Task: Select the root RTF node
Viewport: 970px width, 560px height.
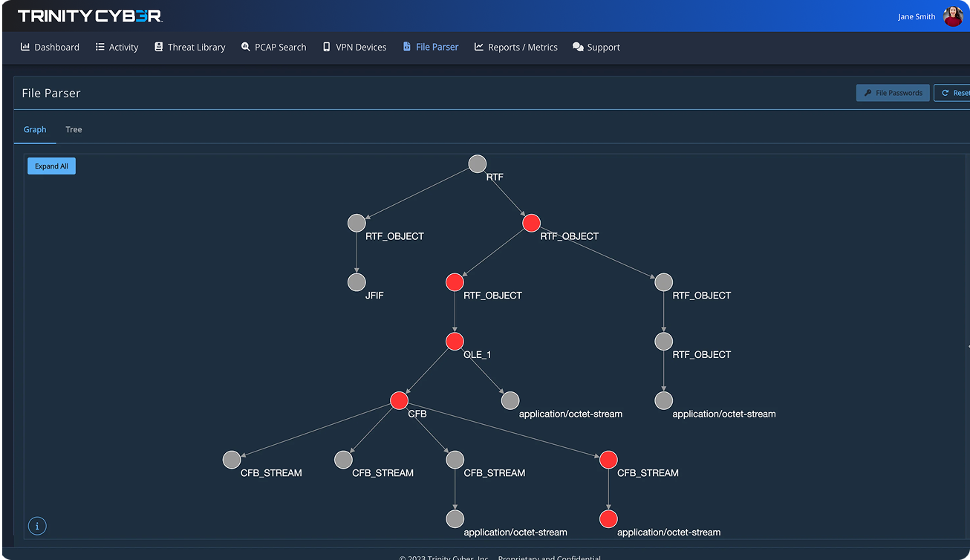Action: coord(478,163)
